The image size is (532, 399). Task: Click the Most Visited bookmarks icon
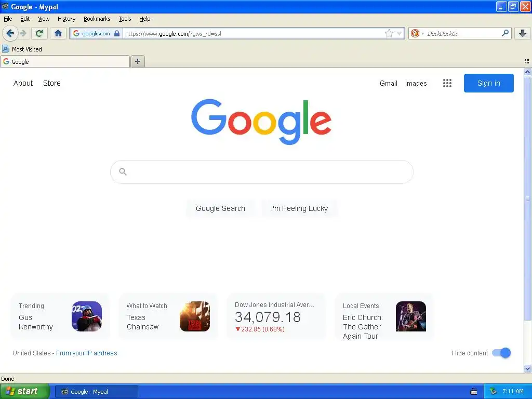coord(5,49)
